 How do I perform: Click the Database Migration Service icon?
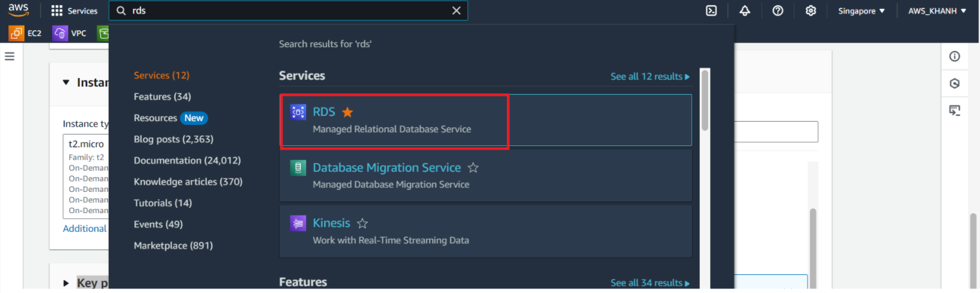(298, 167)
